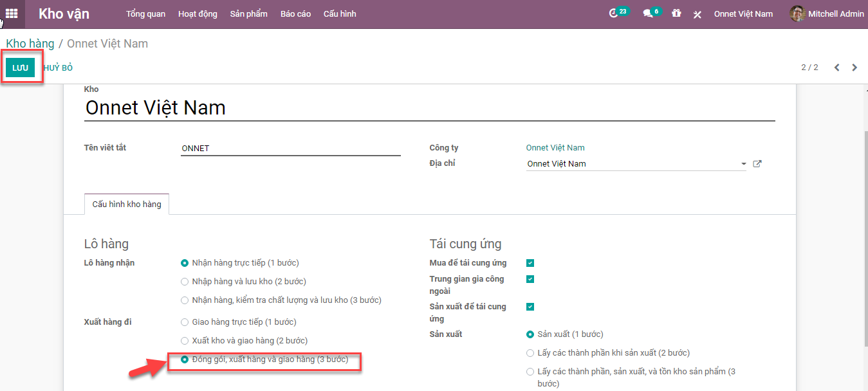This screenshot has width=868, height=391.
Task: Click the Tên viết tắt input field
Action: coord(290,149)
